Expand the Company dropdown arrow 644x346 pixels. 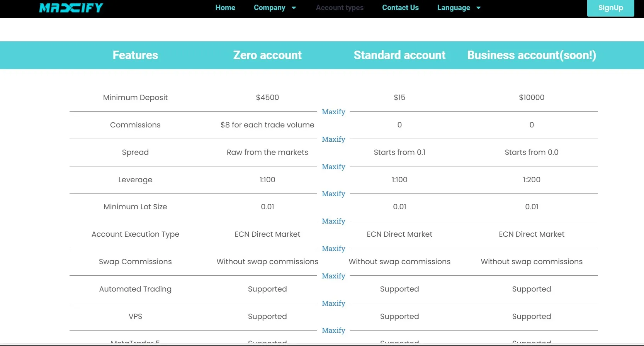294,8
